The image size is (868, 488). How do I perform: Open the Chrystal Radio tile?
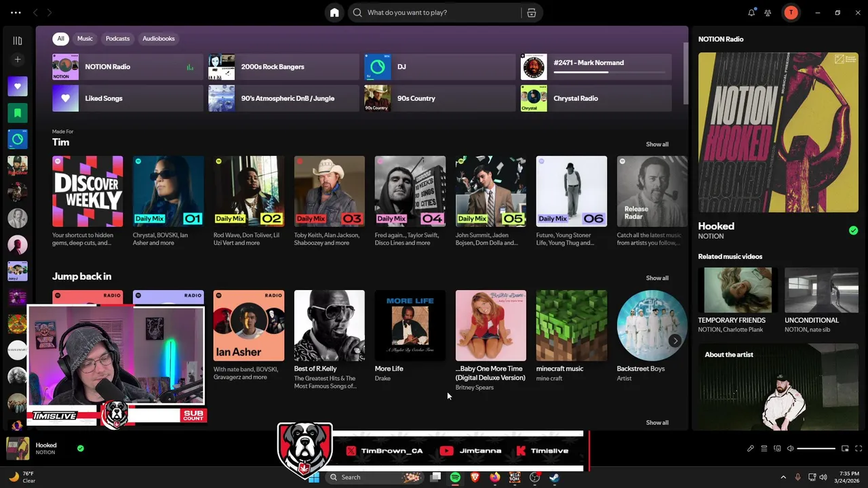click(596, 98)
